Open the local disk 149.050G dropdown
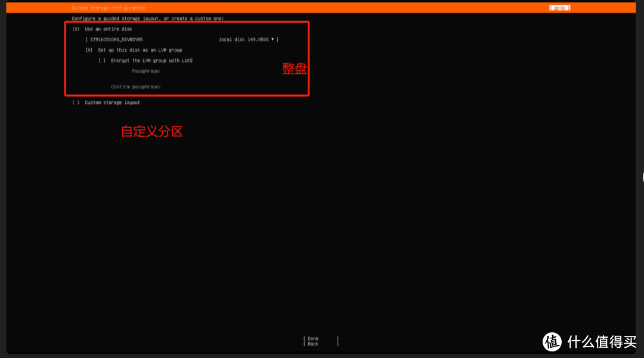Screen dimensions: 644x358 coord(243,39)
